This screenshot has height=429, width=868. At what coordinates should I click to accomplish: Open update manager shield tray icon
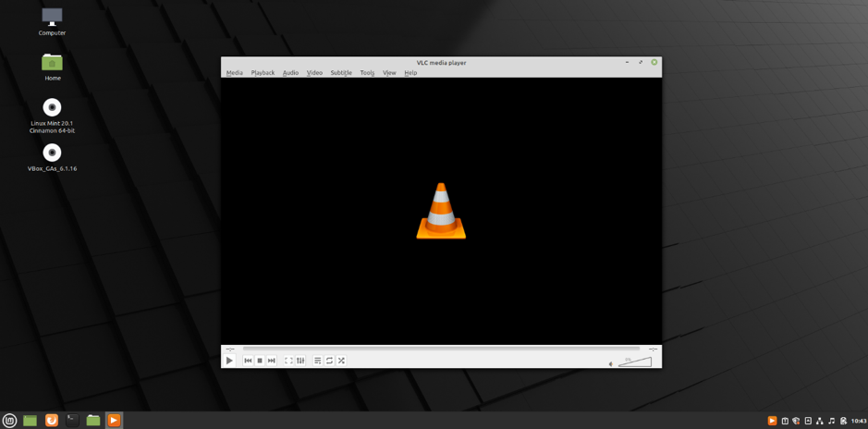[796, 421]
